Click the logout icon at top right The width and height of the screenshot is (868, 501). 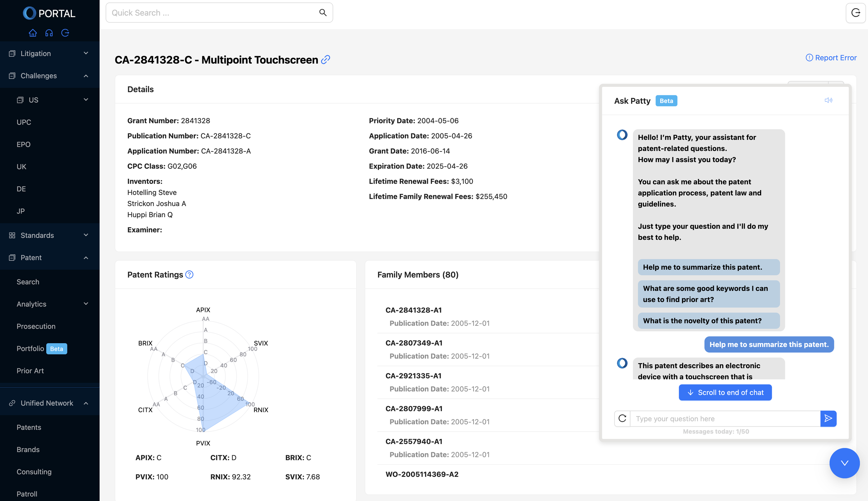click(x=856, y=13)
